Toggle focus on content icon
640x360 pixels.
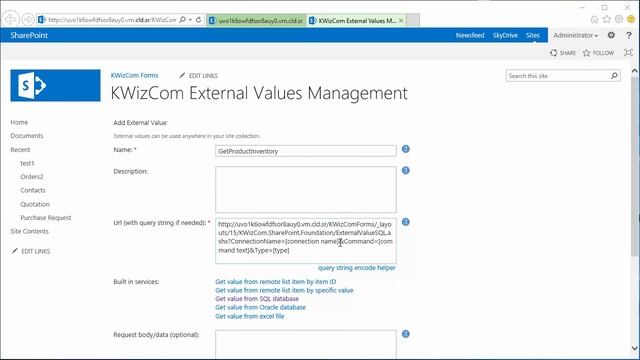click(629, 53)
